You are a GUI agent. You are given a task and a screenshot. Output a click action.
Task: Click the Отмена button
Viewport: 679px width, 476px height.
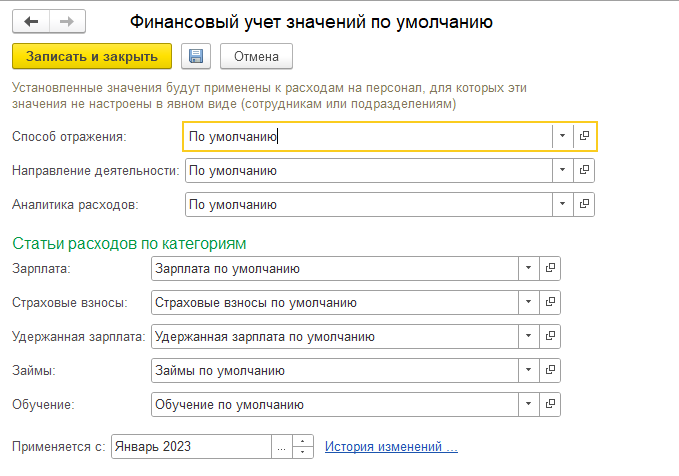tap(256, 56)
